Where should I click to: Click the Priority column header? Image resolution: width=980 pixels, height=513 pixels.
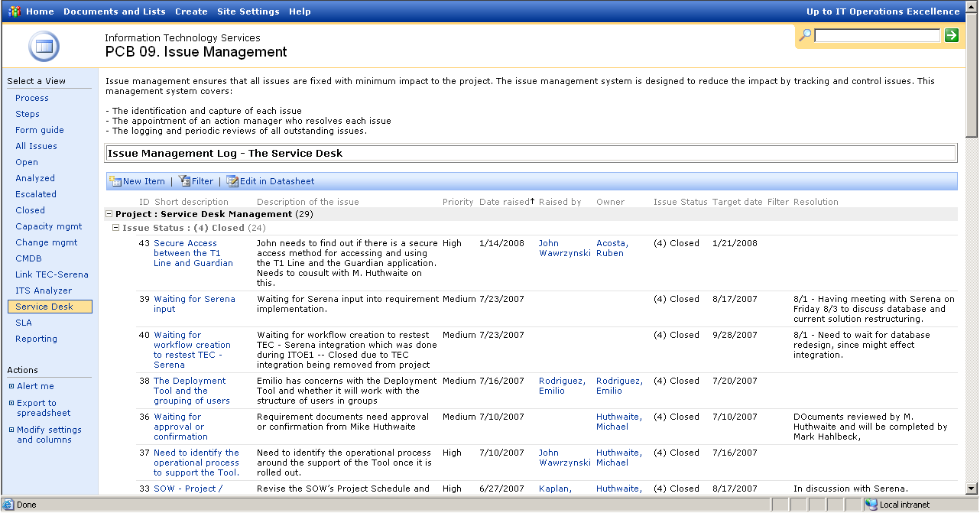tap(458, 202)
